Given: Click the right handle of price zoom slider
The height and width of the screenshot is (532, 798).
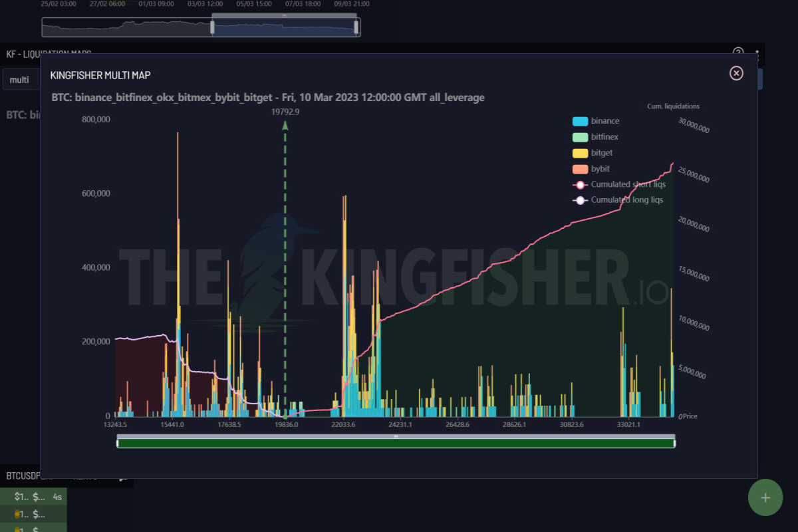Looking at the screenshot, I should [674, 443].
